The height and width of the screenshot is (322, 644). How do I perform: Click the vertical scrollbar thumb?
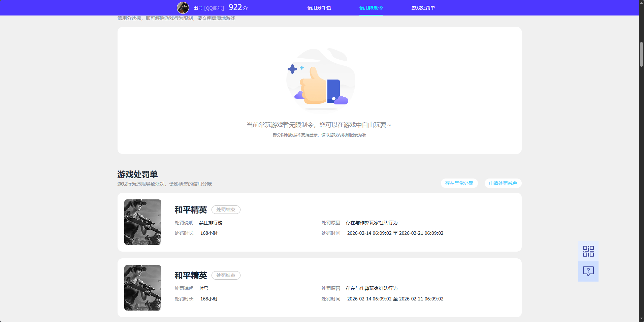(x=641, y=55)
